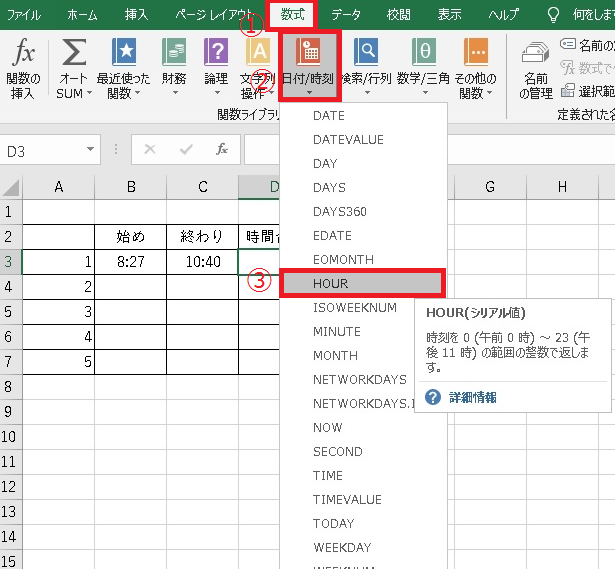This screenshot has width=615, height=569.
Task: Expand the オートSUM dropdown arrow
Action: point(89,93)
